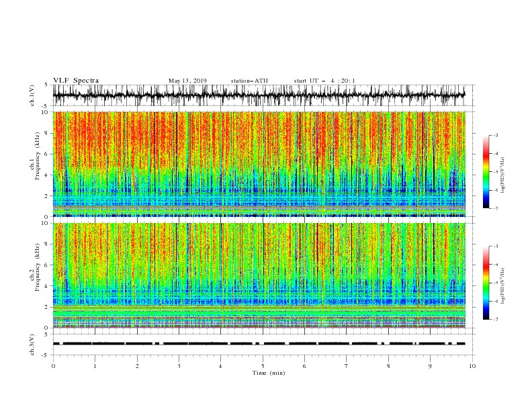Viewport: 532px width, 411px height.
Task: Click the "Time (min)" axis label
Action: pyautogui.click(x=269, y=373)
